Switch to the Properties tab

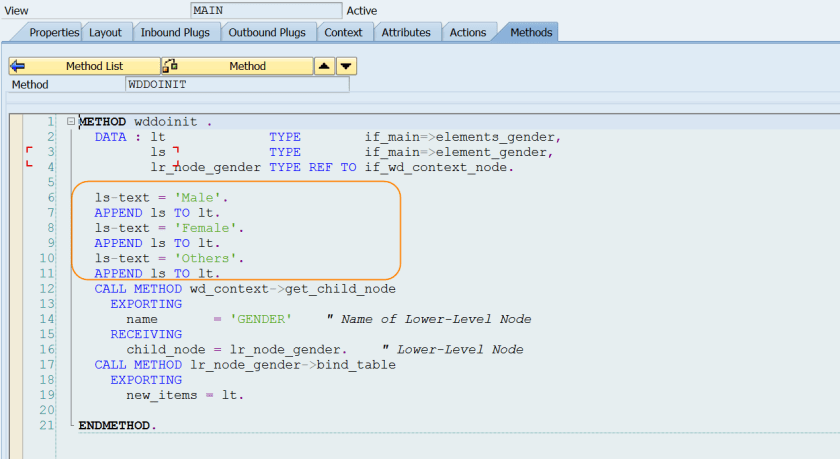53,32
